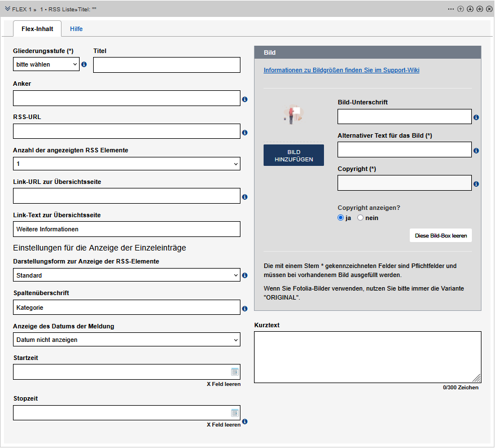Select the Flex-Inhalt tab

(37, 29)
